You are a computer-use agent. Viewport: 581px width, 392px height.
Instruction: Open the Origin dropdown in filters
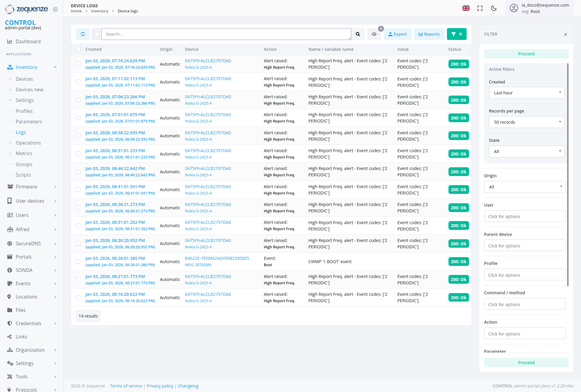tap(525, 187)
